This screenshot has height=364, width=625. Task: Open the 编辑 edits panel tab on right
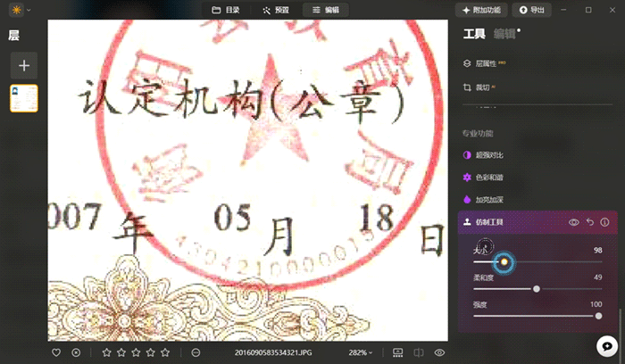click(504, 34)
